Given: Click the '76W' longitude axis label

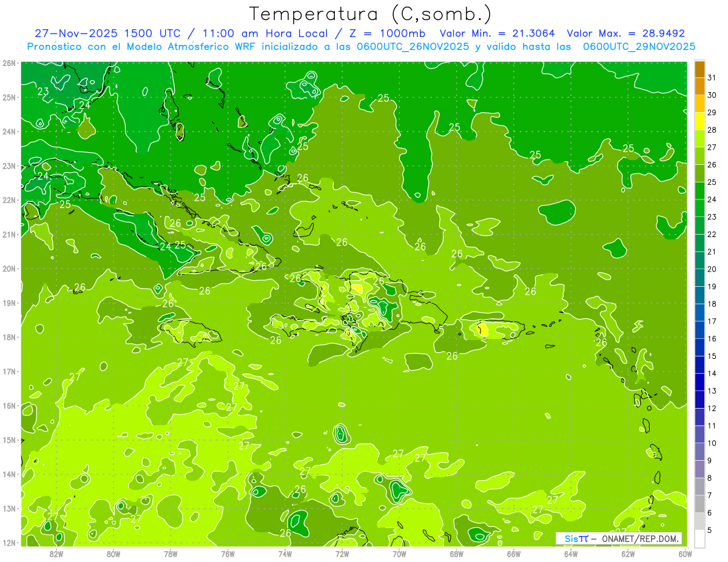Looking at the screenshot, I should pyautogui.click(x=227, y=554).
